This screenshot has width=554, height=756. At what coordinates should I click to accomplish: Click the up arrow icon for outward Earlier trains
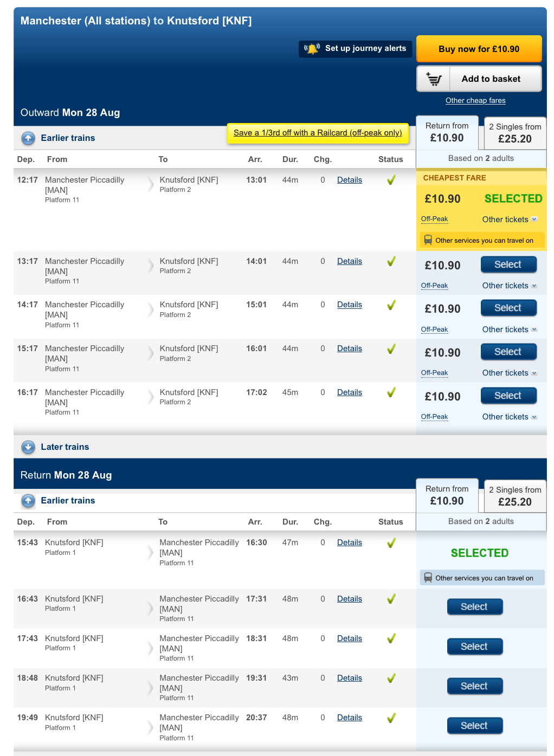(x=28, y=138)
